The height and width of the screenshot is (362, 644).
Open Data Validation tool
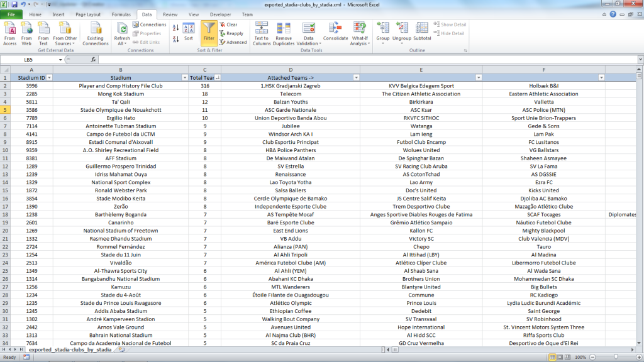(308, 34)
